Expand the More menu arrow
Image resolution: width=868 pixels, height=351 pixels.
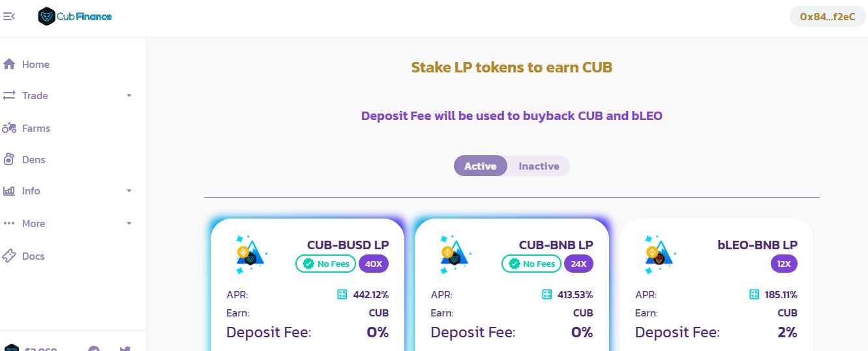click(x=129, y=223)
